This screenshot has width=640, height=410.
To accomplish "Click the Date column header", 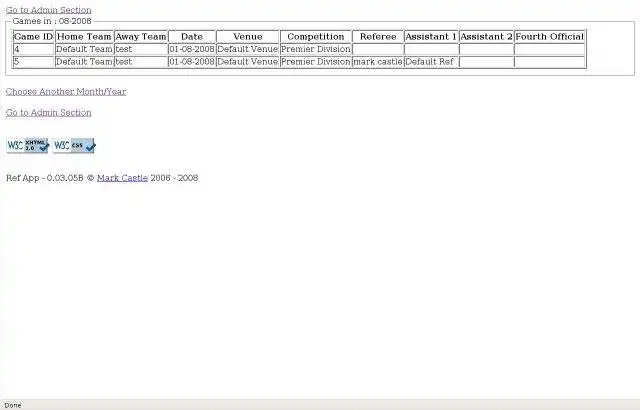I will pyautogui.click(x=192, y=37).
